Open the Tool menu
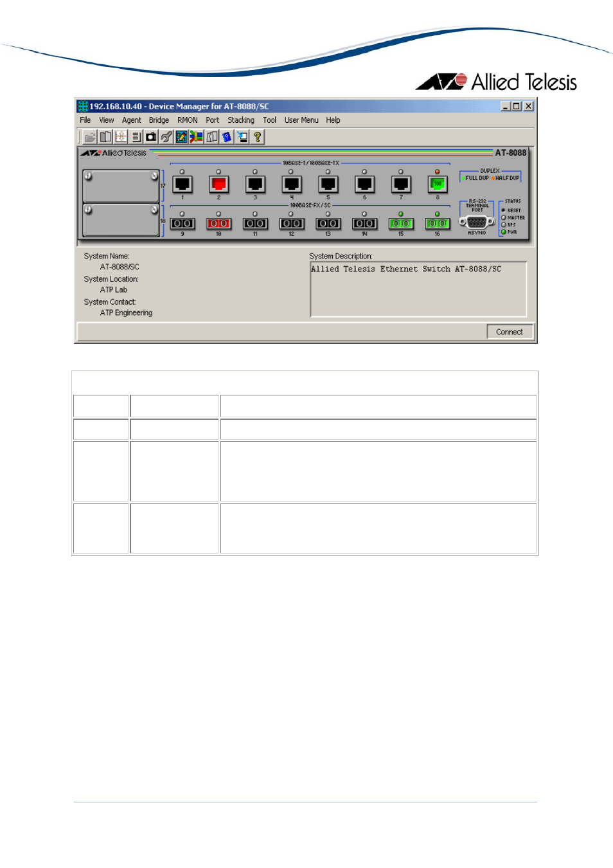The image size is (613, 868). pyautogui.click(x=270, y=120)
